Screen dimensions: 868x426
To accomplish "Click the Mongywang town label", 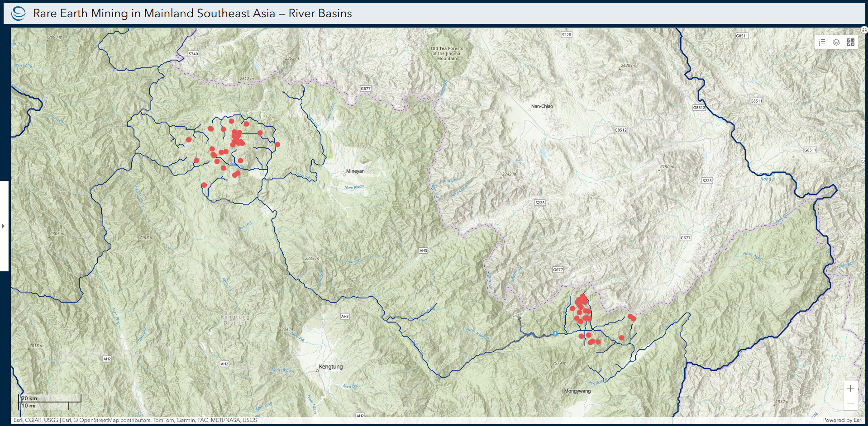I will (577, 391).
